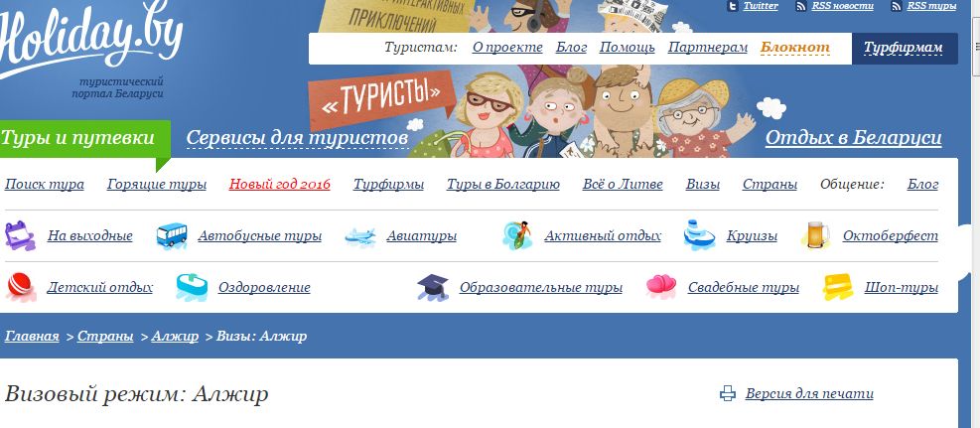Click the cruise ship icon

[699, 235]
